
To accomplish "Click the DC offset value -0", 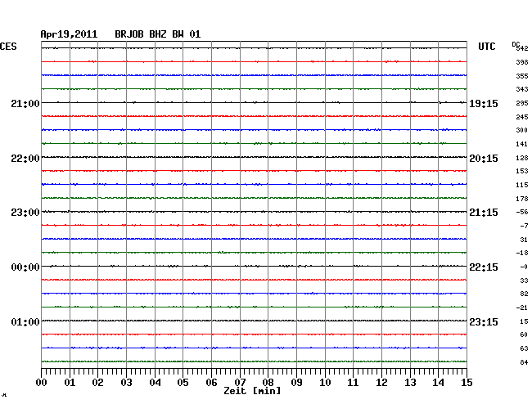I will click(x=524, y=267).
